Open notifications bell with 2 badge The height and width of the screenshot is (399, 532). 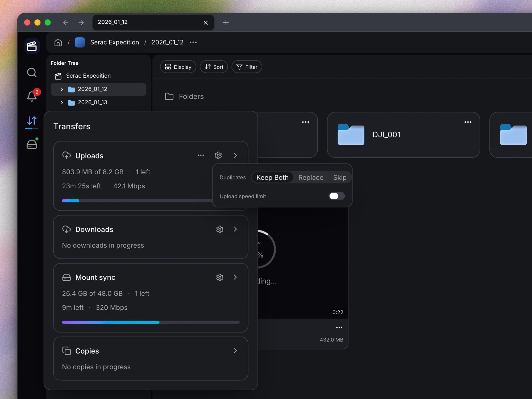click(x=32, y=96)
